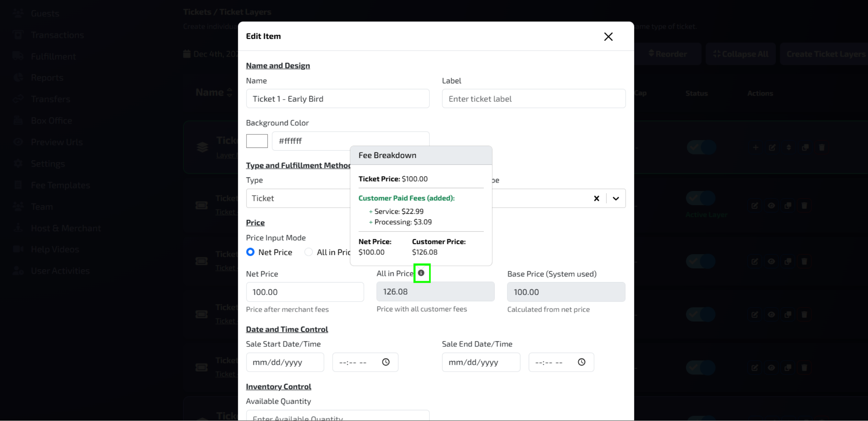
Task: Click the Fee Breakdown popover header
Action: point(421,155)
